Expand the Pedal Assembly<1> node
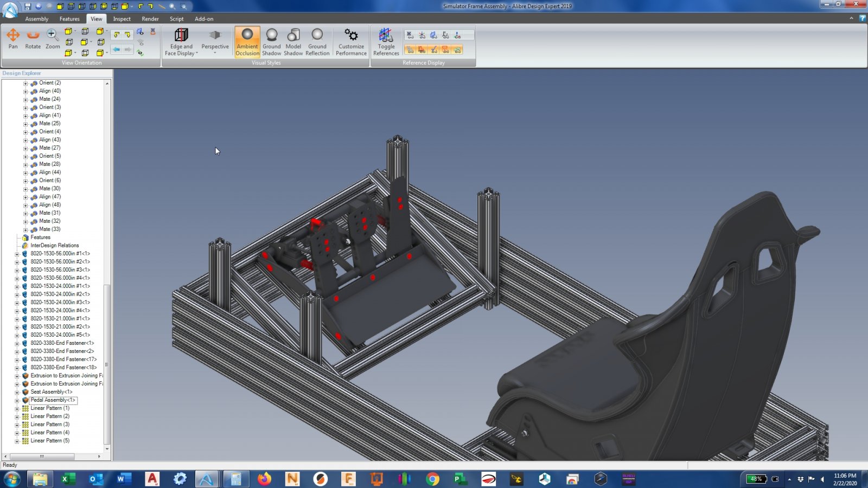The image size is (868, 488). click(x=17, y=401)
